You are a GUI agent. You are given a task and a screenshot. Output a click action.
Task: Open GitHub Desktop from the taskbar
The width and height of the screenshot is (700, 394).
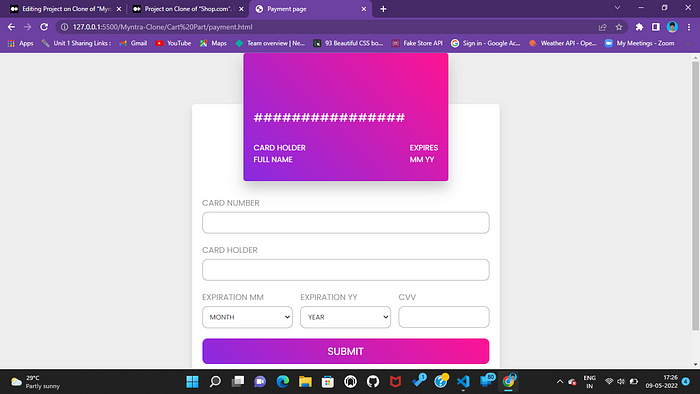click(x=373, y=382)
